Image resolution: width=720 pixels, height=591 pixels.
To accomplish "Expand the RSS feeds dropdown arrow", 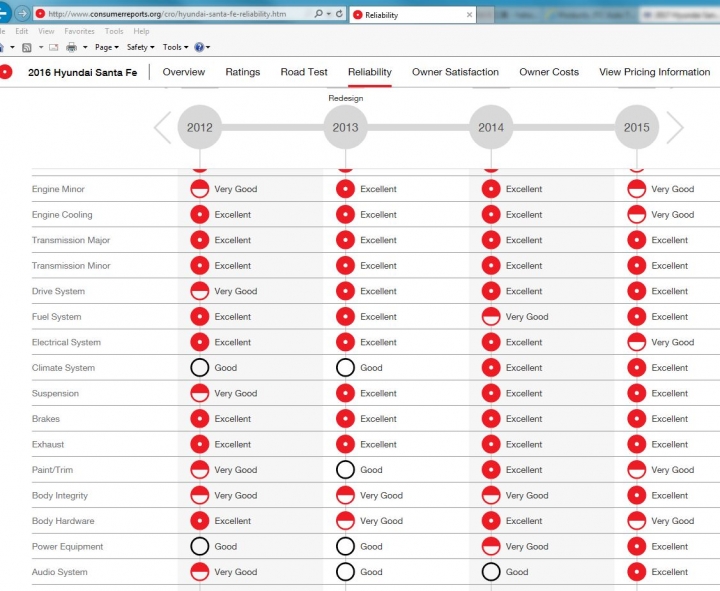I will click(41, 47).
